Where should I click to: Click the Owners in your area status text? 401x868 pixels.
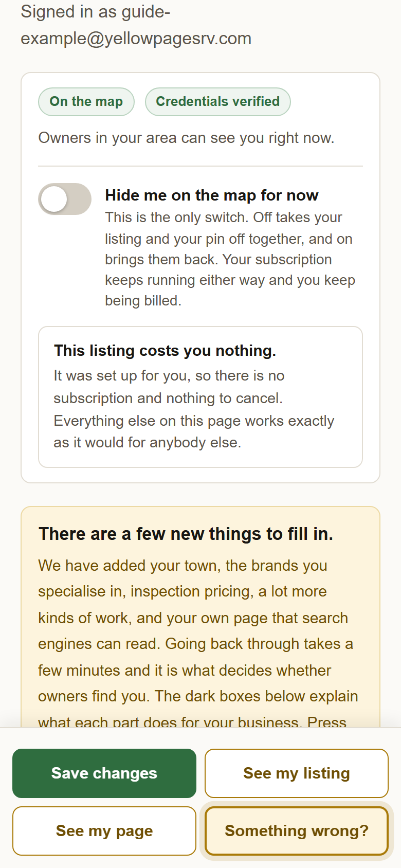click(x=186, y=138)
